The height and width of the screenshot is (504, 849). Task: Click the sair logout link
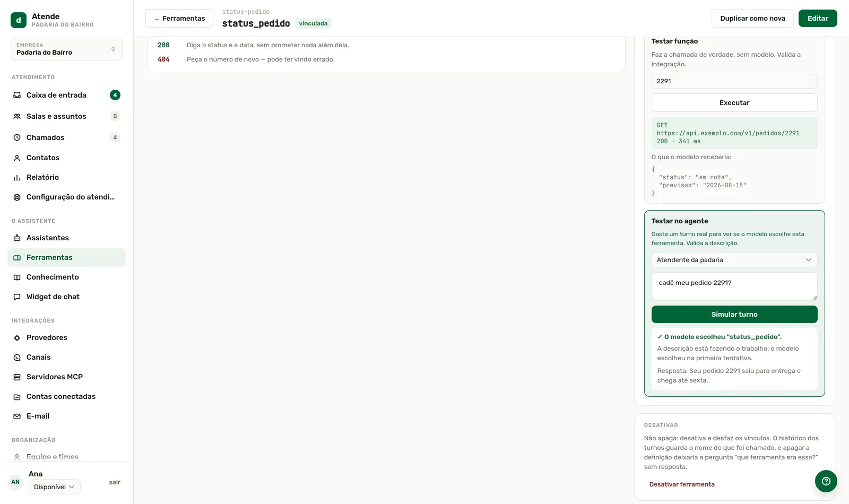coord(115,482)
